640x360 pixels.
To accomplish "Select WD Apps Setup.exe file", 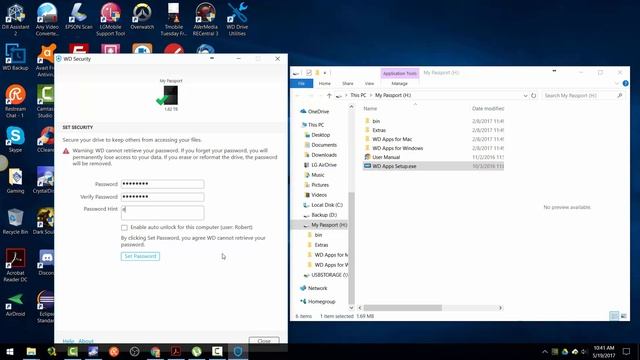I will pos(433,166).
